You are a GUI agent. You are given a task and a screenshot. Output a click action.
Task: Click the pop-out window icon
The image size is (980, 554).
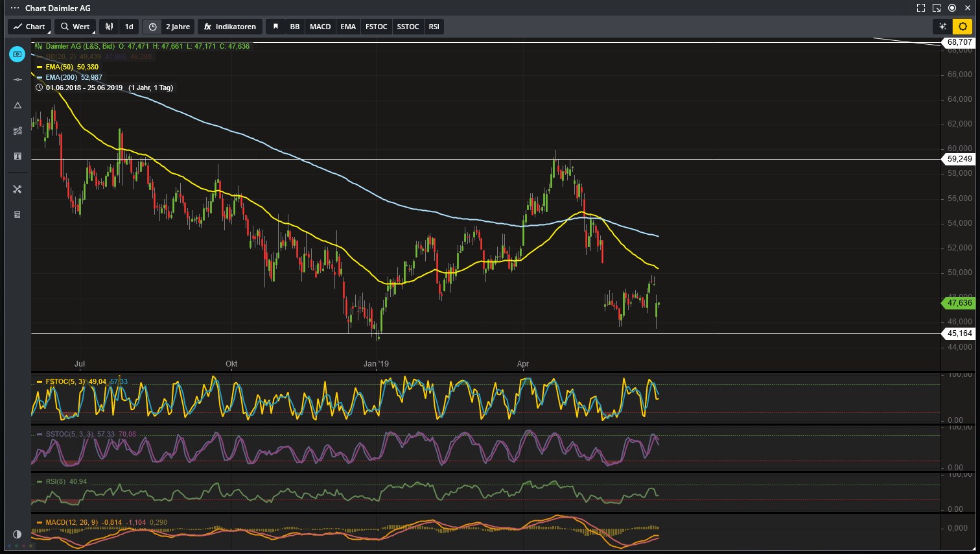pyautogui.click(x=937, y=8)
